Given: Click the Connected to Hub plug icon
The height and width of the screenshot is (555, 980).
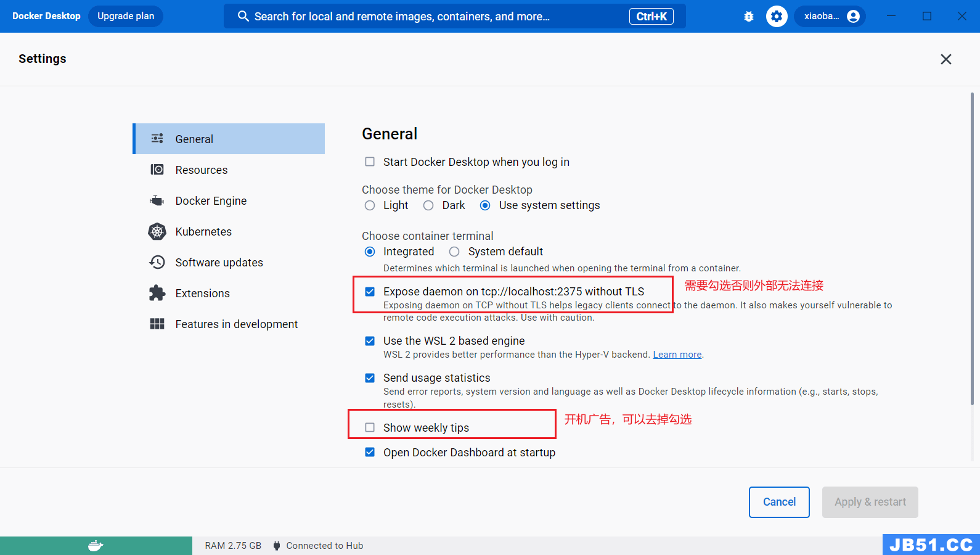Looking at the screenshot, I should coord(277,546).
